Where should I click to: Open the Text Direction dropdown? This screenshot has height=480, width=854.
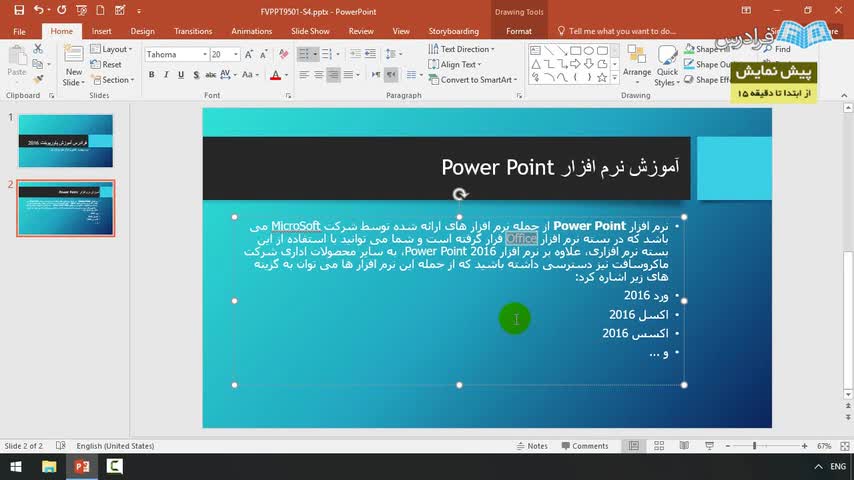point(461,49)
